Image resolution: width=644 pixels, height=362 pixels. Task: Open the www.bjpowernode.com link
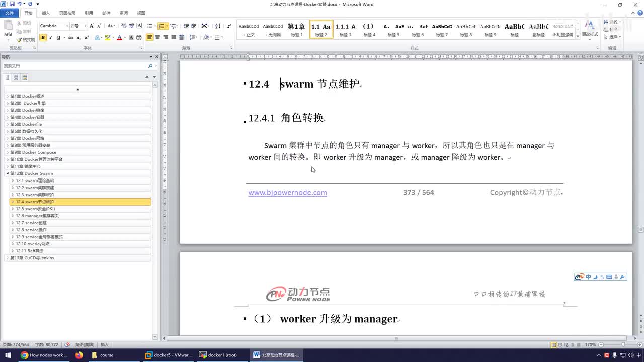click(x=287, y=192)
